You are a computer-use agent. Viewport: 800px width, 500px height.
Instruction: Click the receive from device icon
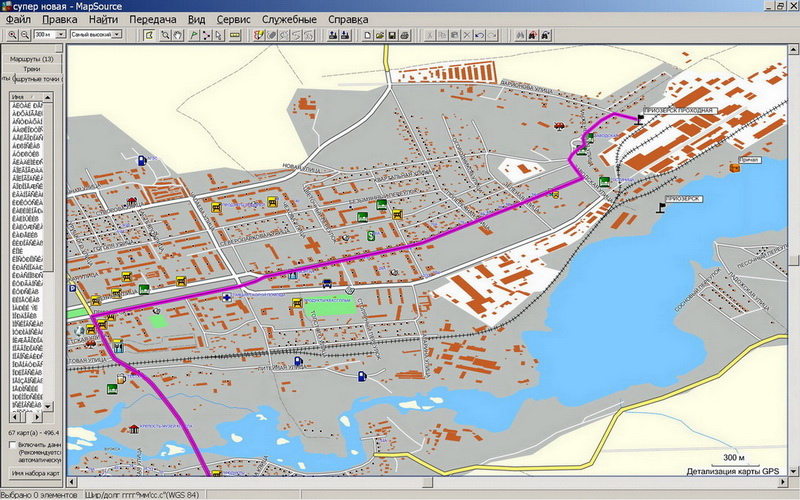point(345,35)
